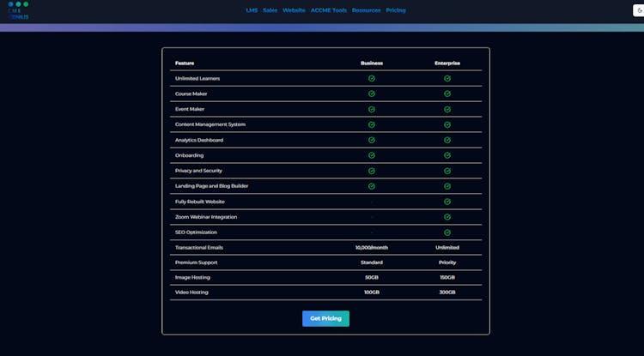This screenshot has width=644, height=356.
Task: Click the CME Genius logo
Action: [x=18, y=10]
